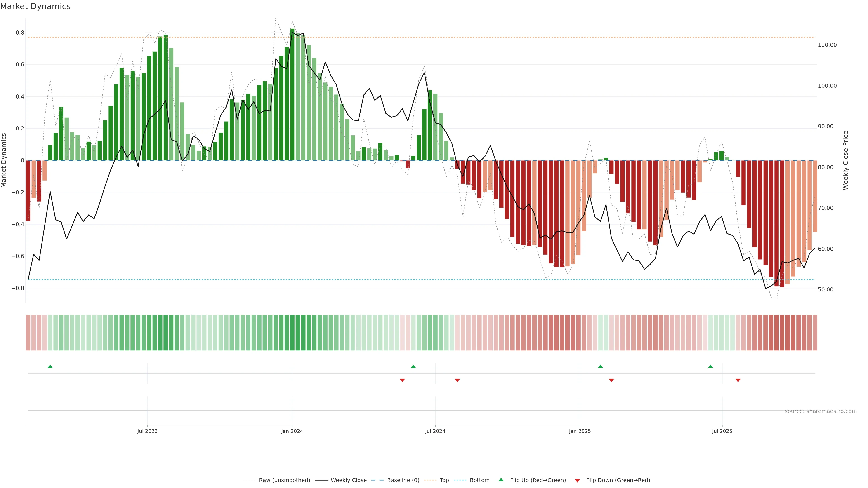
Task: Click the flip-down marker after Jan 2025
Action: click(612, 380)
